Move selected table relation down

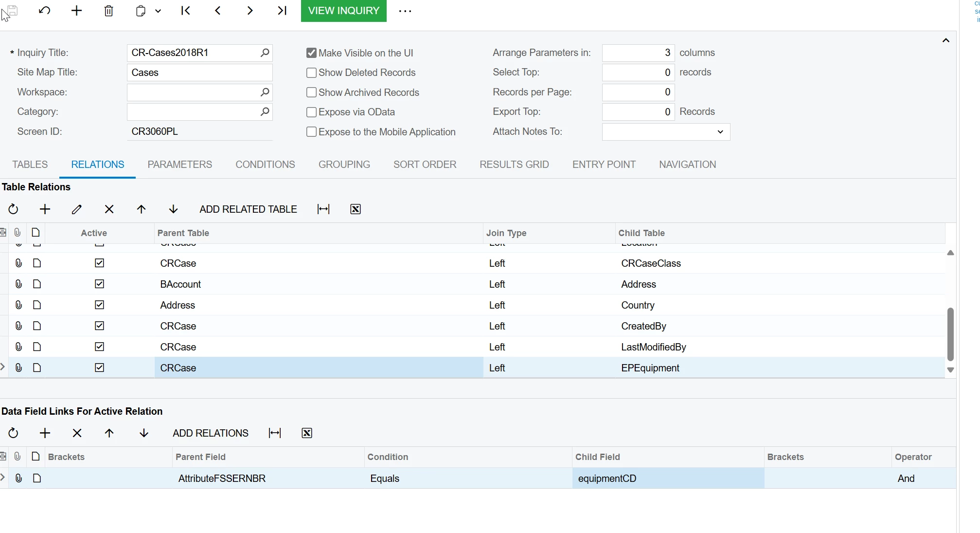173,209
